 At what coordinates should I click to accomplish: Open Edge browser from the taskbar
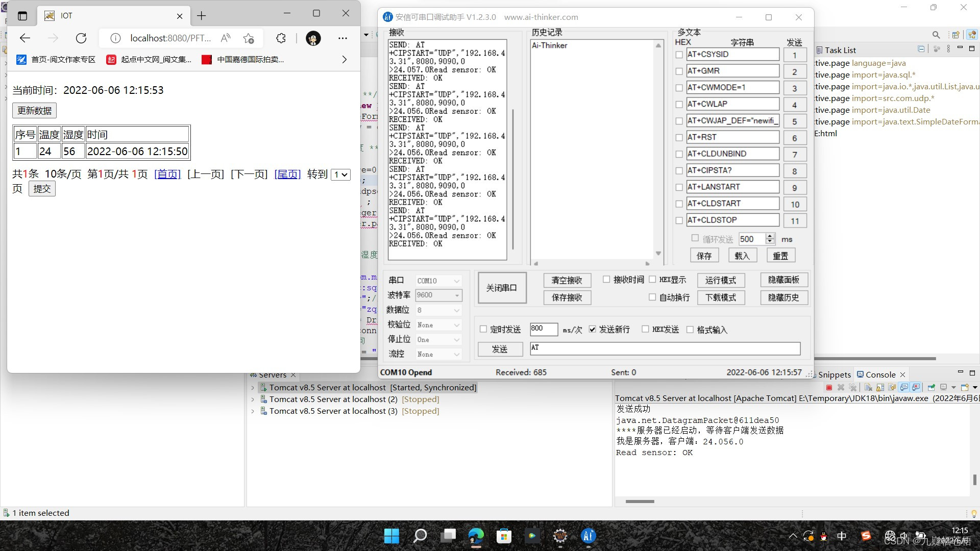476,536
